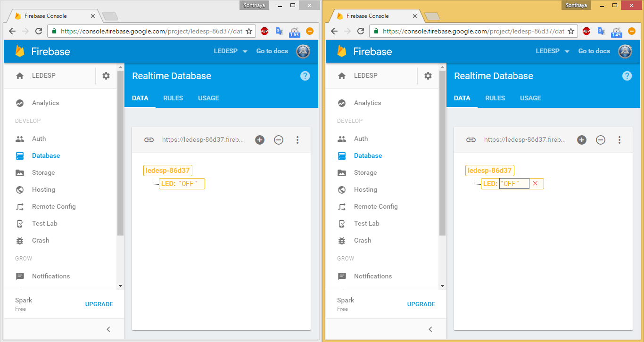Click Go to docs in left window

coord(272,51)
